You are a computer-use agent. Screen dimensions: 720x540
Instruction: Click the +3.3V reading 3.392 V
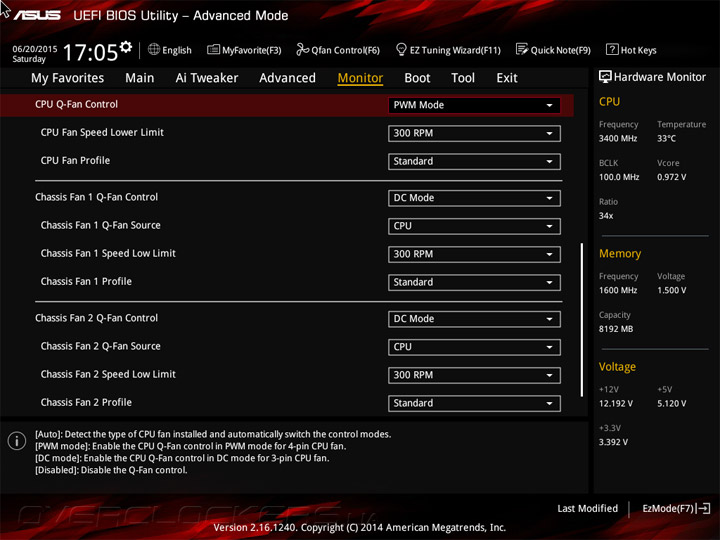(x=613, y=442)
